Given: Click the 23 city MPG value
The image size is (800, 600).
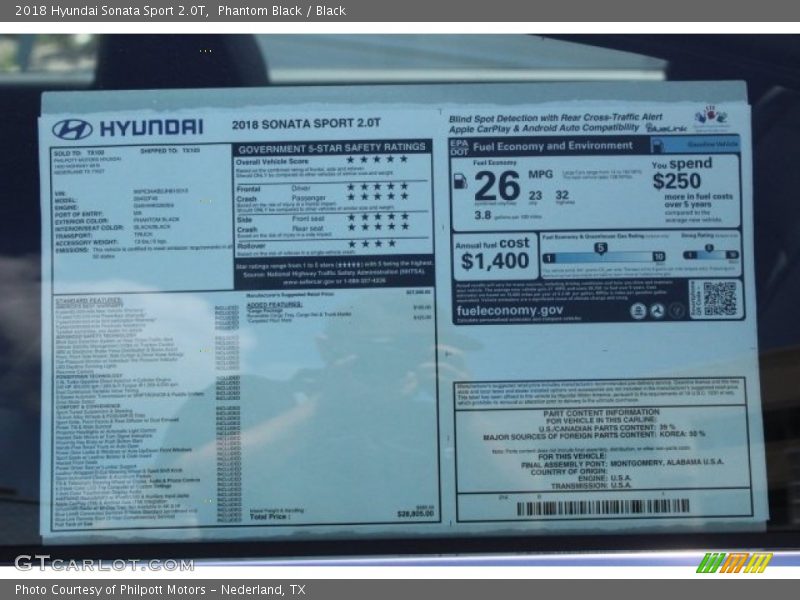Looking at the screenshot, I should (535, 195).
